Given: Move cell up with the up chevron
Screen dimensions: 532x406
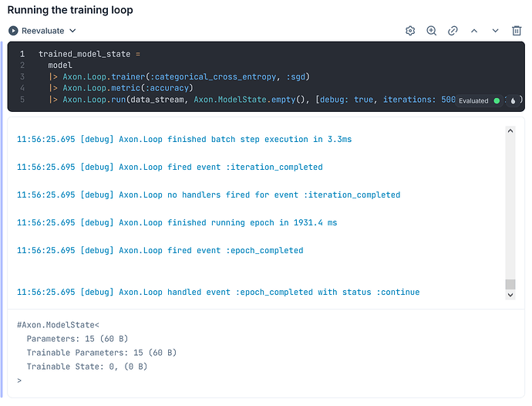Looking at the screenshot, I should pyautogui.click(x=474, y=31).
